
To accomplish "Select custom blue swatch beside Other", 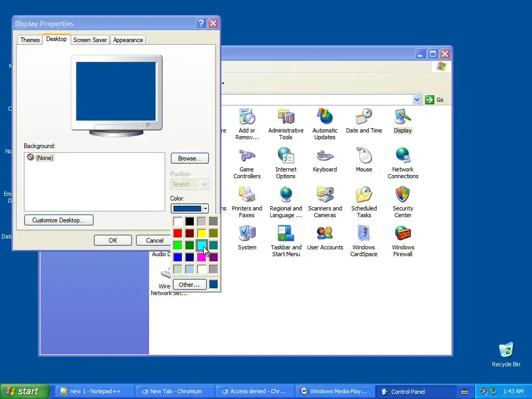I will click(x=214, y=284).
